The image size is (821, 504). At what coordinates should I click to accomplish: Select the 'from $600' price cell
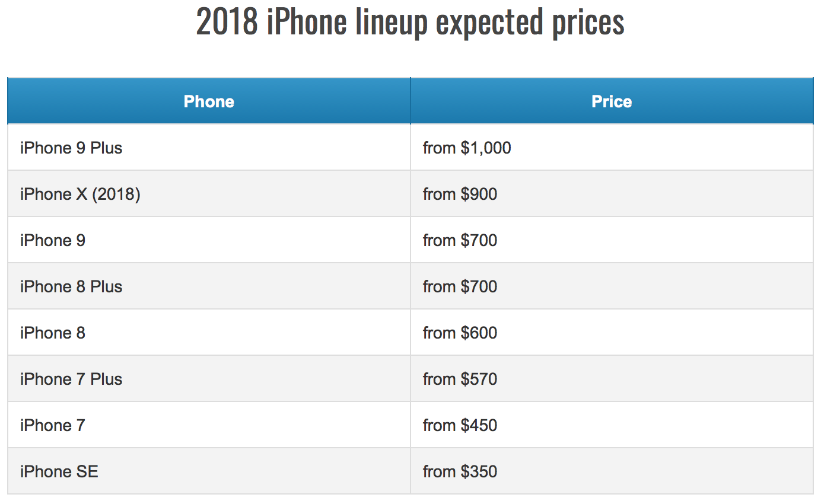460,333
